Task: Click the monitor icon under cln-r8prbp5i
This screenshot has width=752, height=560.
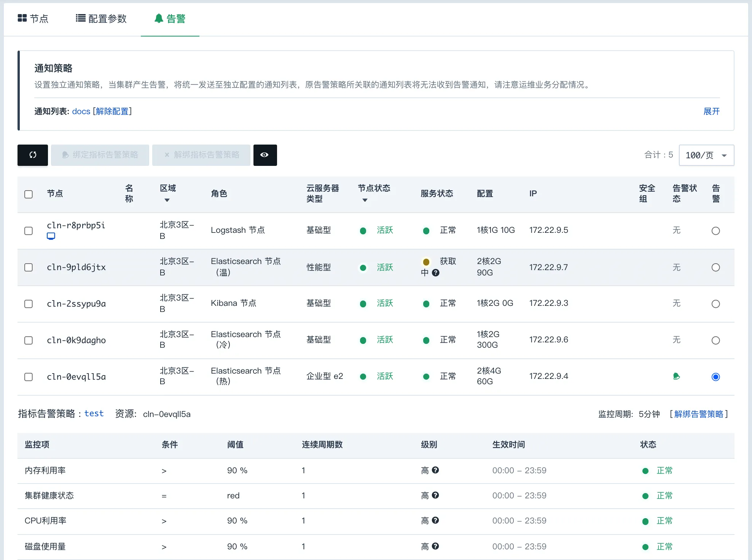Action: click(x=51, y=236)
